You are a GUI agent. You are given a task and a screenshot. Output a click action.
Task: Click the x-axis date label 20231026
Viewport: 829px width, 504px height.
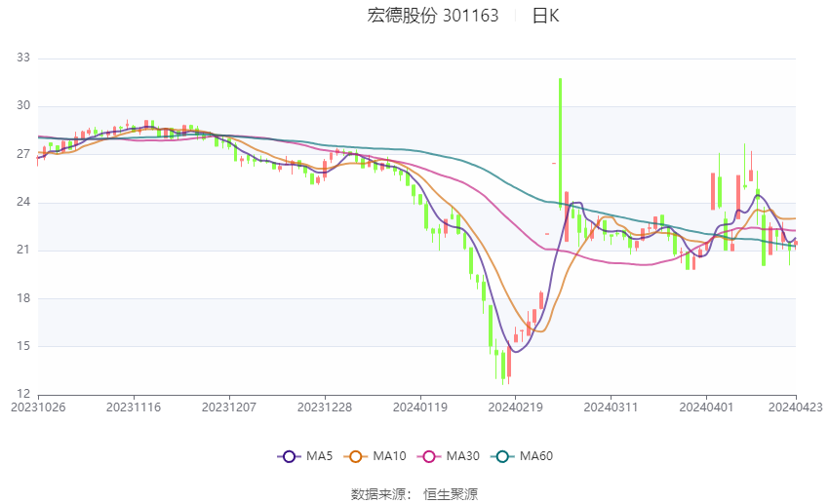click(38, 407)
